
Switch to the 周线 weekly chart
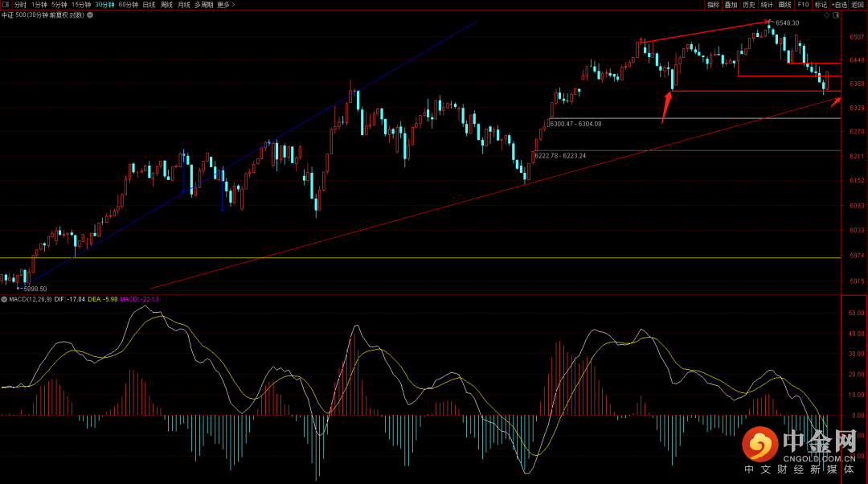point(166,5)
